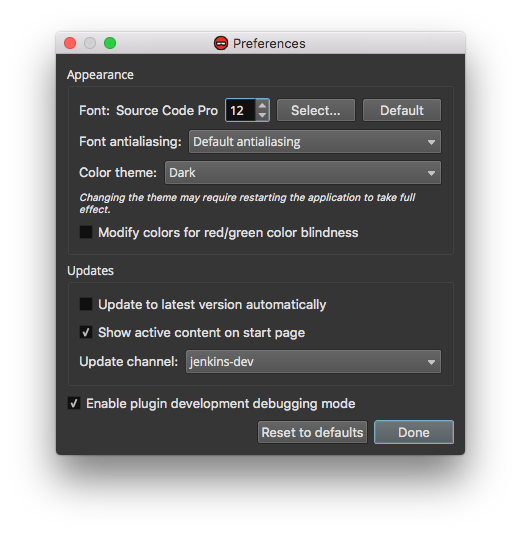
Task: Click Reset to defaults button
Action: tap(312, 432)
